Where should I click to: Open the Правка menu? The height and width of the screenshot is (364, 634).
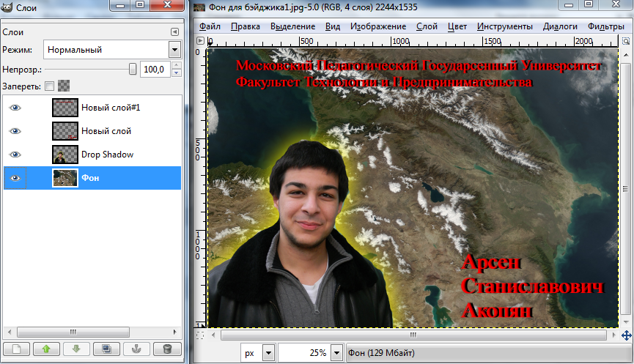[x=246, y=26]
